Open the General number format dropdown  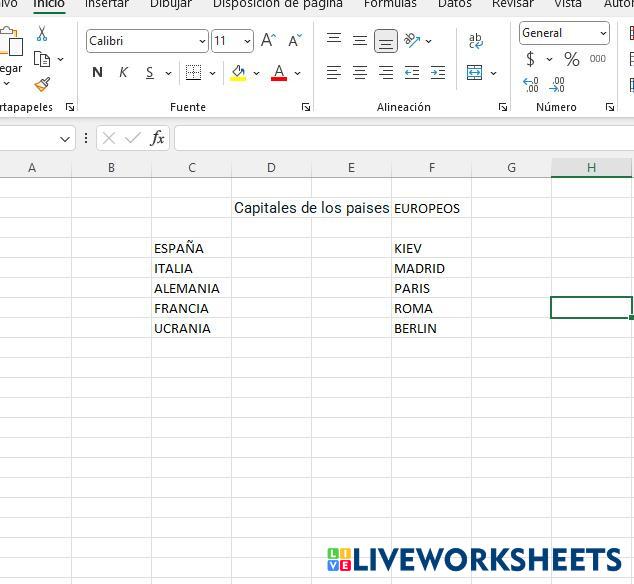click(603, 33)
